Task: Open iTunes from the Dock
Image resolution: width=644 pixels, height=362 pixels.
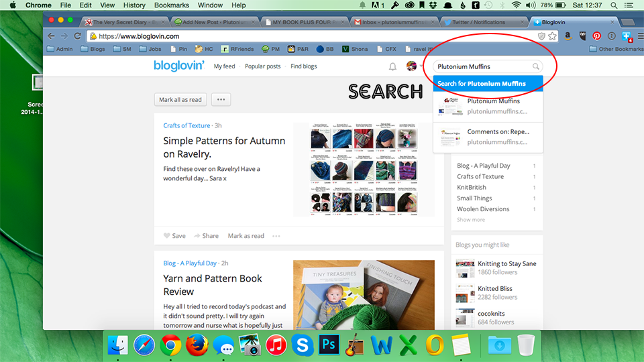Action: click(276, 345)
